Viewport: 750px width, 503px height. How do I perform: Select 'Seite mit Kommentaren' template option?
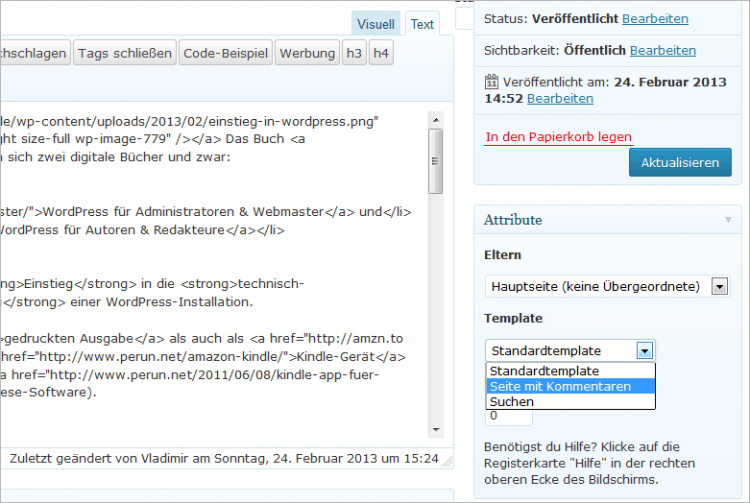point(560,386)
